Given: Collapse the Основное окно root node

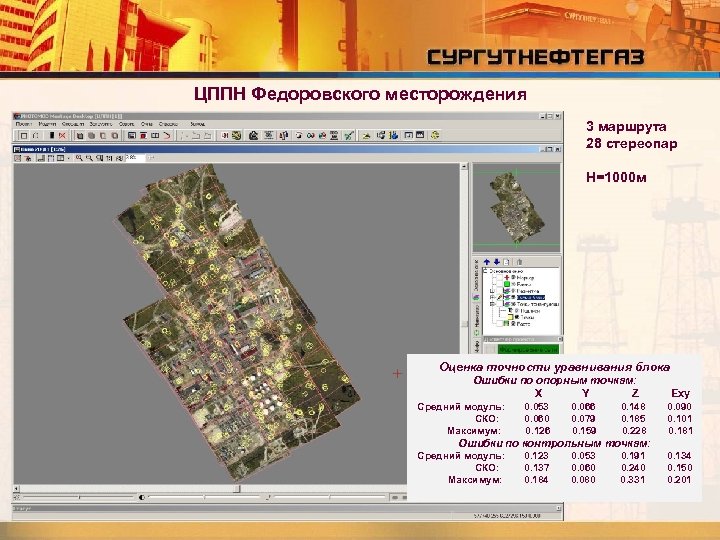Looking at the screenshot, I should (x=485, y=271).
